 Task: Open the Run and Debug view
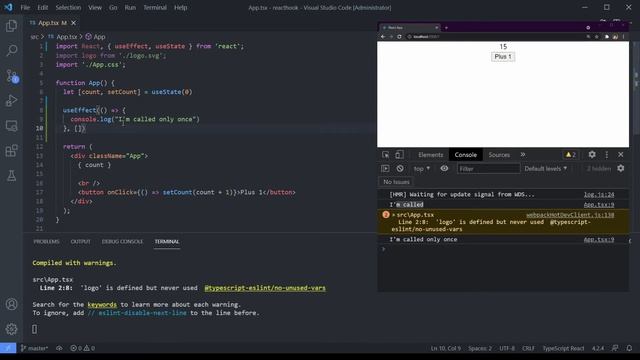(11, 100)
